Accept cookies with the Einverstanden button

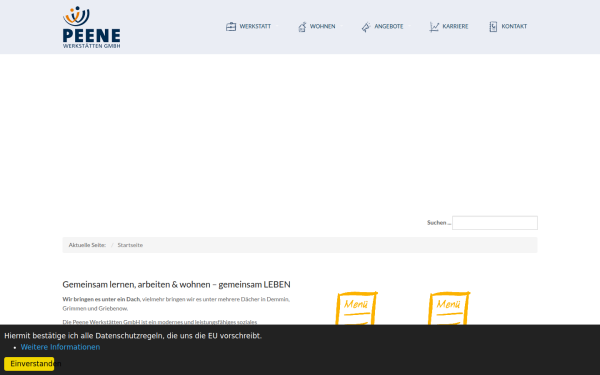click(x=29, y=364)
